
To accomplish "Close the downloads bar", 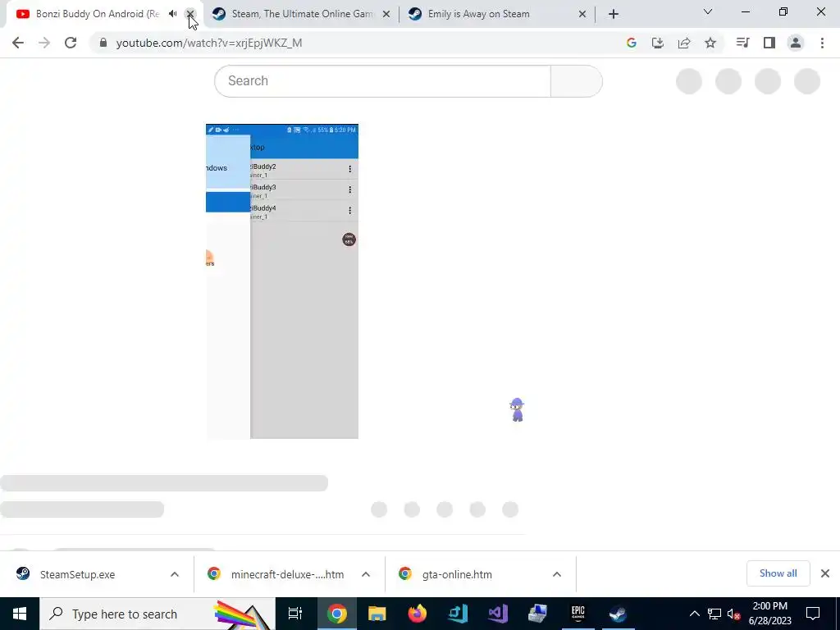I will 825,573.
